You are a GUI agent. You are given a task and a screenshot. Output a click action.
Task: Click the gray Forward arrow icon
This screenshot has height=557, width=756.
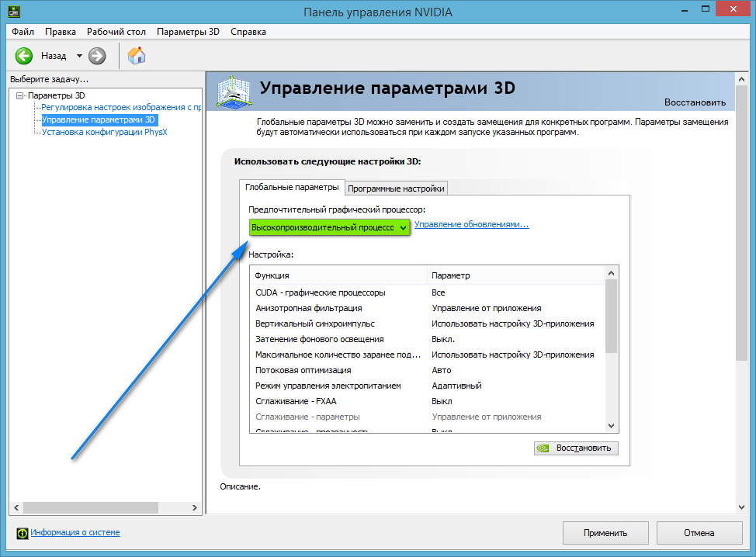(x=97, y=56)
